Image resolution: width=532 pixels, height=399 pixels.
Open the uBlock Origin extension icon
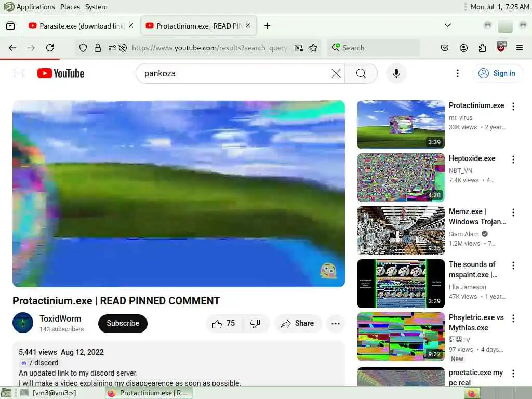(x=501, y=47)
